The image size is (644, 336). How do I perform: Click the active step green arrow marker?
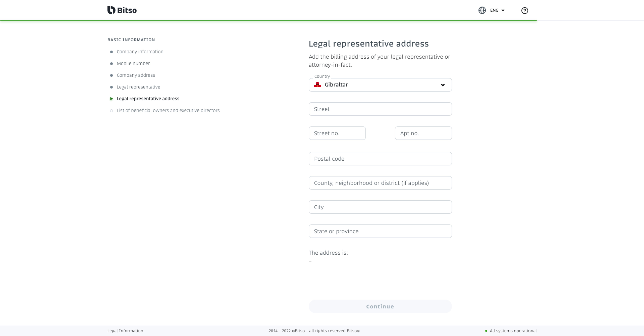(x=111, y=99)
